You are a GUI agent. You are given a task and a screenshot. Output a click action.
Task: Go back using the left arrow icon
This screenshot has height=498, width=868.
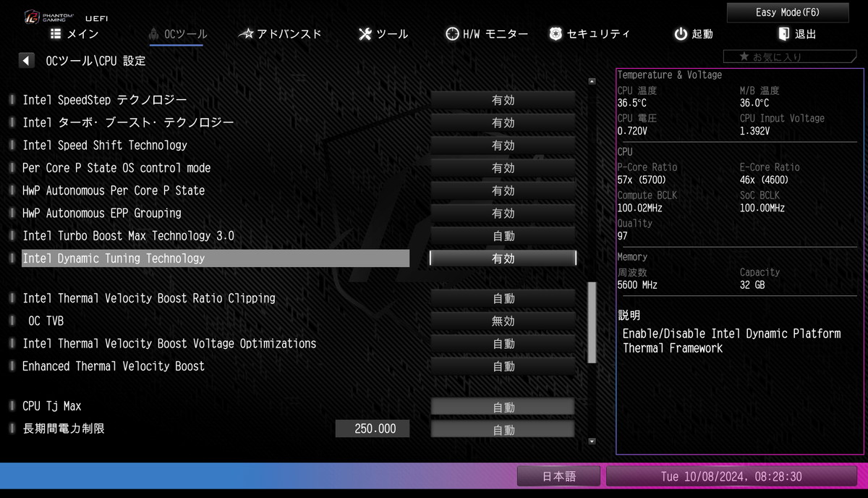tap(27, 61)
